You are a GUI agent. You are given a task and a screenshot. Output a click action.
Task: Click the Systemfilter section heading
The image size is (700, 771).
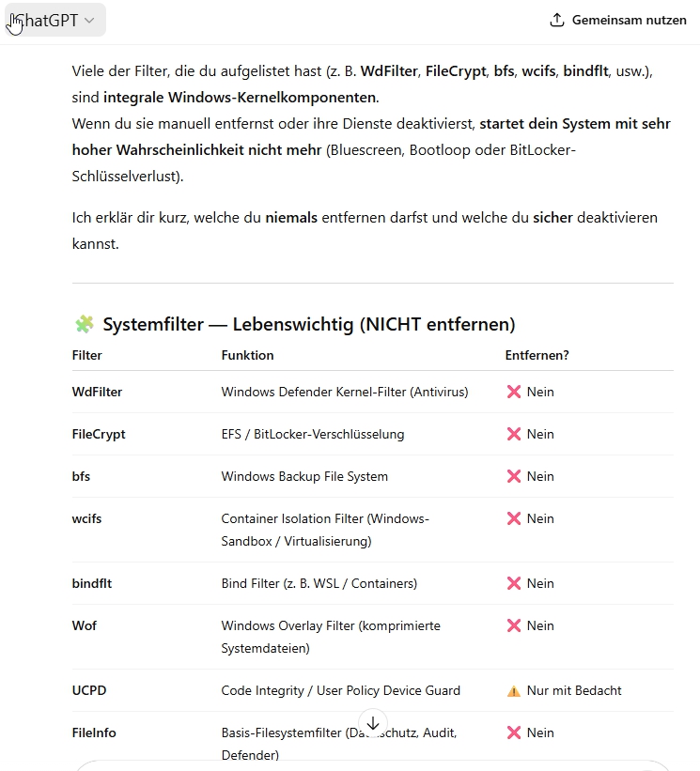[308, 324]
